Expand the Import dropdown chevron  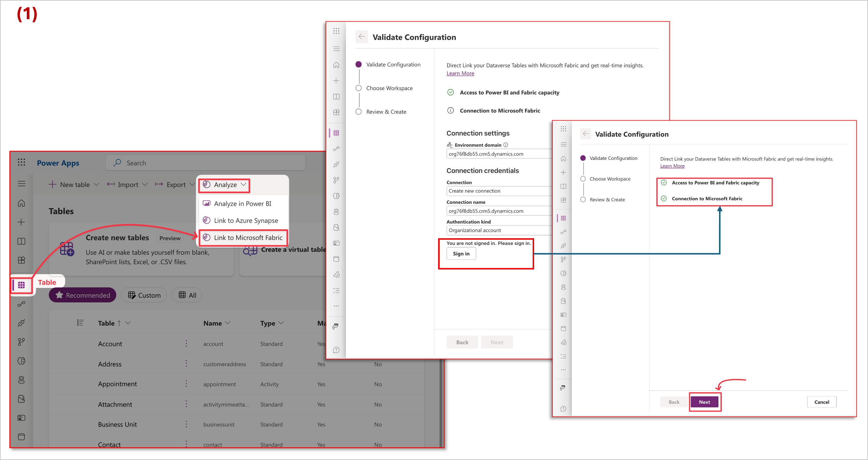tap(145, 185)
